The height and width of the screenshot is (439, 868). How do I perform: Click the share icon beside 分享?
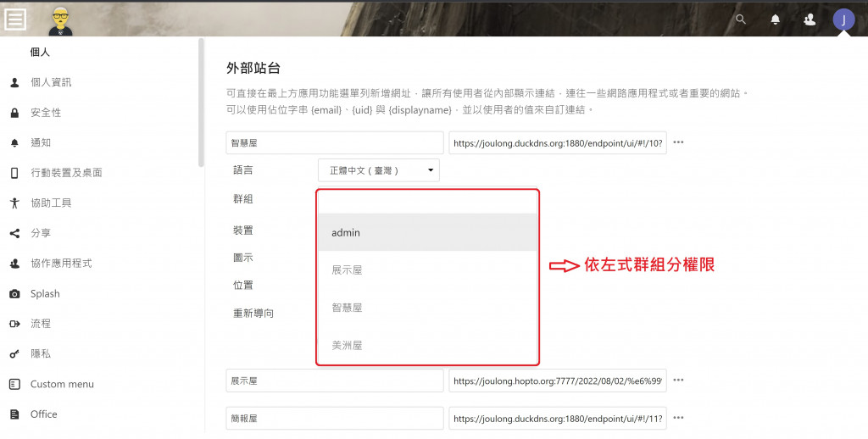pos(15,233)
